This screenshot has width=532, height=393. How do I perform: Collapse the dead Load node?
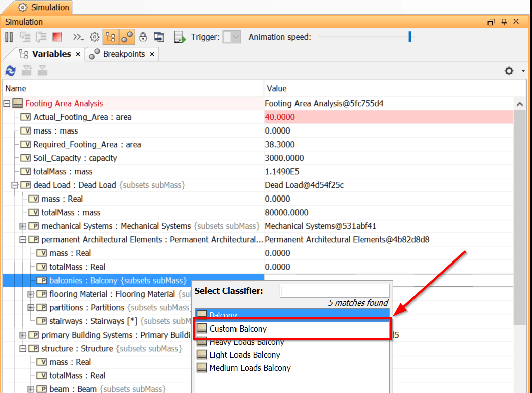click(x=15, y=185)
